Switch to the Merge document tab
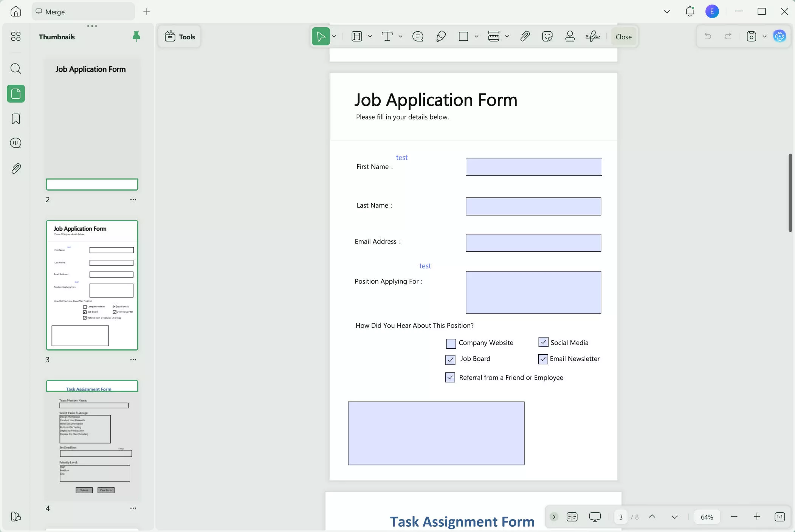Screen dimensions: 795x532 [x=83, y=11]
